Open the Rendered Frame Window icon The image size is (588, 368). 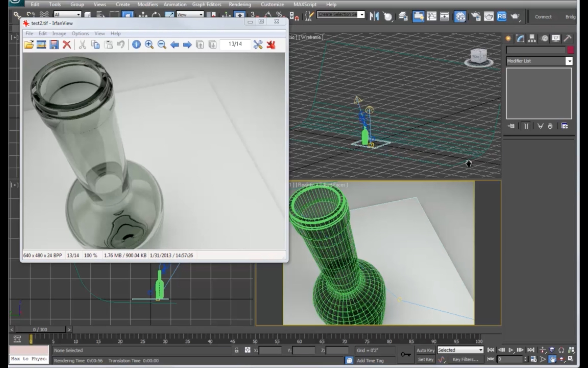tap(489, 16)
